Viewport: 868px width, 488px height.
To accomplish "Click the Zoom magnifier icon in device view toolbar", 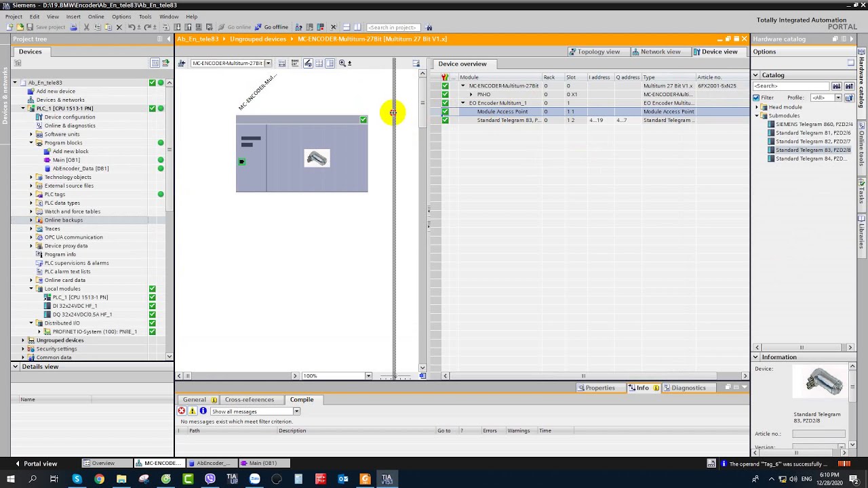I will 342,63.
